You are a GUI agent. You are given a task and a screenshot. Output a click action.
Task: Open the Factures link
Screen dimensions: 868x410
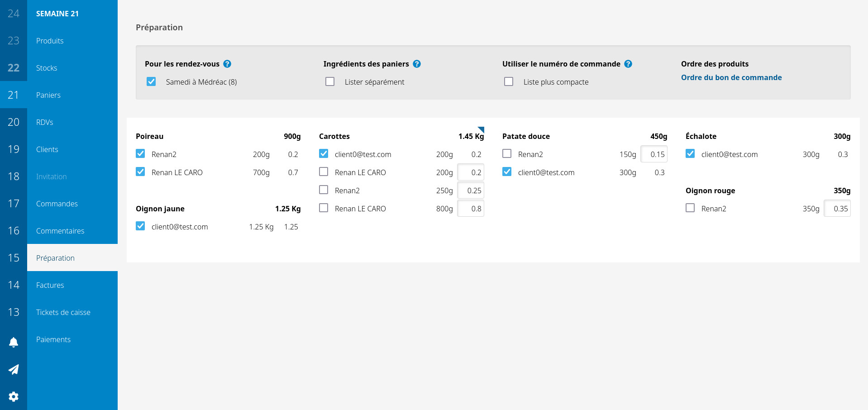click(50, 285)
